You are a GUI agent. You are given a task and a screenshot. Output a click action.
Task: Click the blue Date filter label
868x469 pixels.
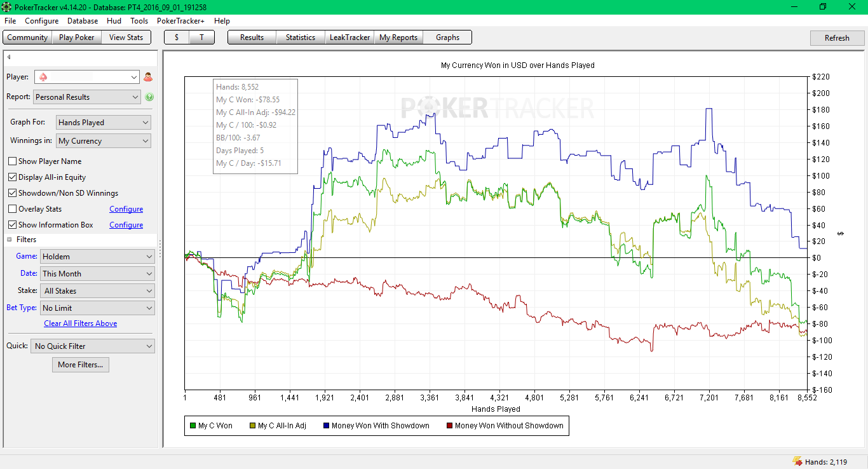pos(29,273)
